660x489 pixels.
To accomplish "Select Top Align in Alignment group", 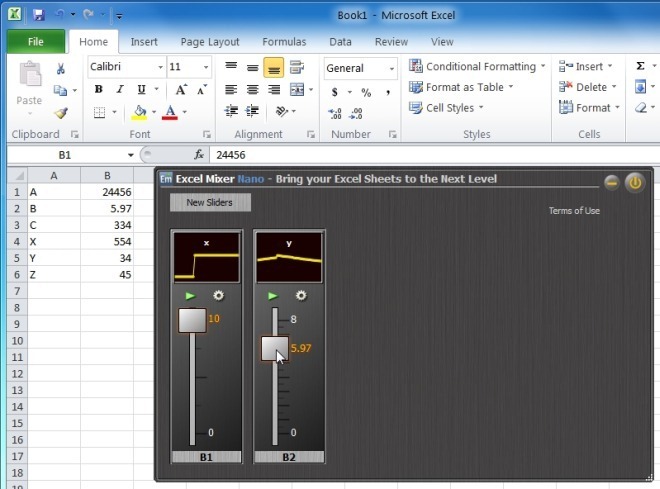I will (x=231, y=66).
